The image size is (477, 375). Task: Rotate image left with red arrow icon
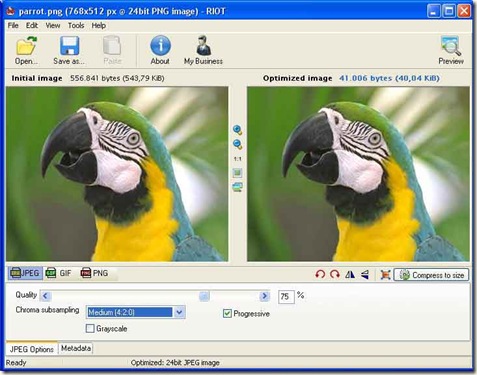pyautogui.click(x=320, y=275)
